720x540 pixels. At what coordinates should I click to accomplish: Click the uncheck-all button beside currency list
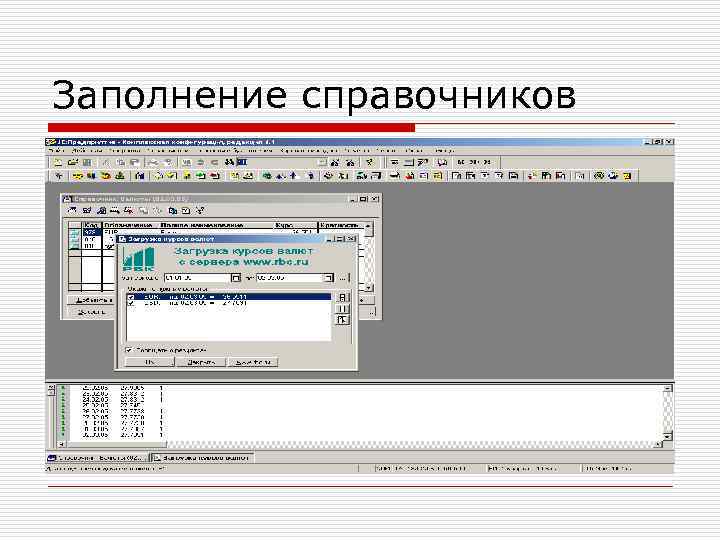[343, 309]
